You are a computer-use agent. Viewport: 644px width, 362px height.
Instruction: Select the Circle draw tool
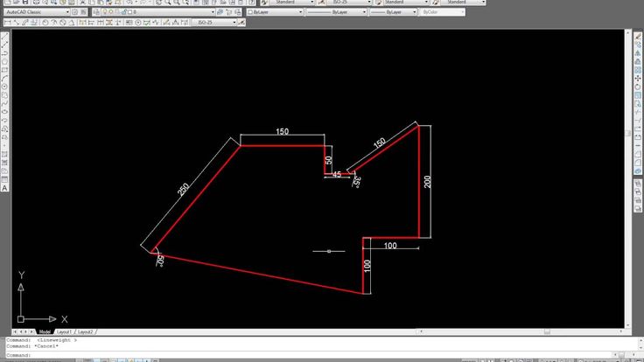(x=4, y=87)
